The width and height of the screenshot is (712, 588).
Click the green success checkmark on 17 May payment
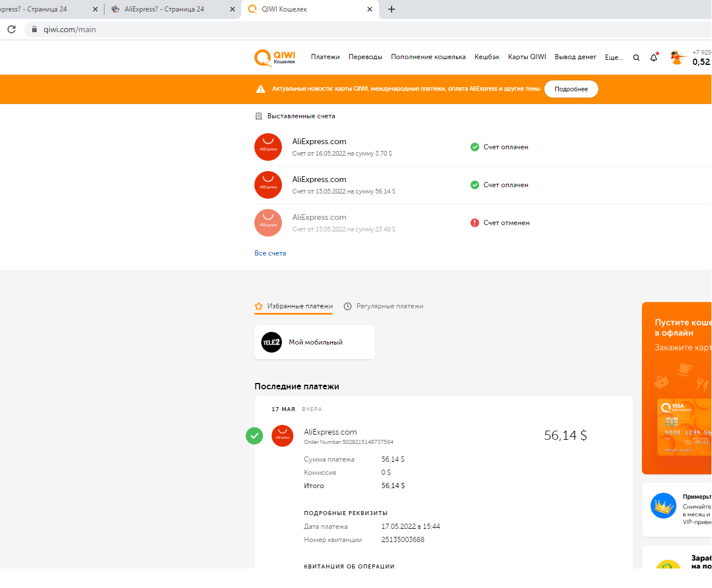click(x=254, y=436)
